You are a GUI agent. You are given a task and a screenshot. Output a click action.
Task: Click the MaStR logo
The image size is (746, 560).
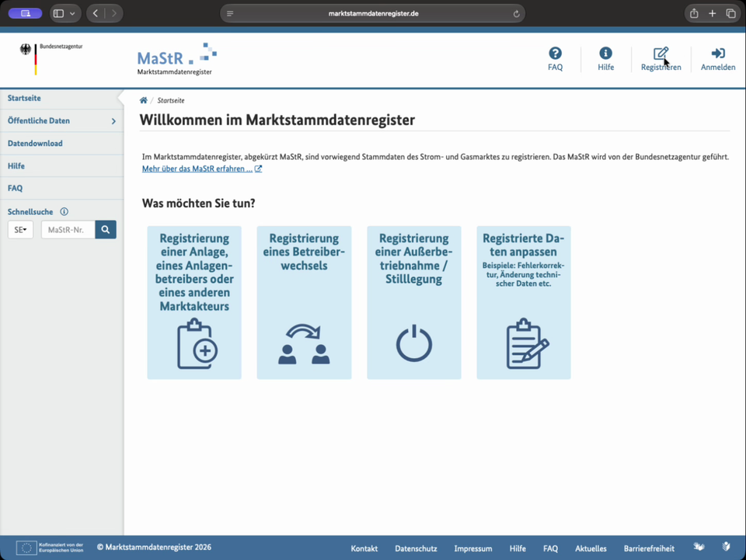176,59
